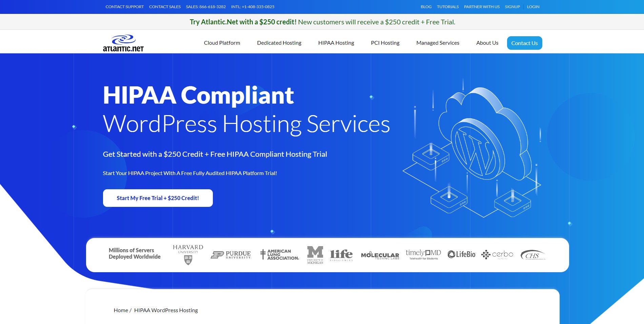Click the Molecular Testing Labs logo

click(x=380, y=256)
